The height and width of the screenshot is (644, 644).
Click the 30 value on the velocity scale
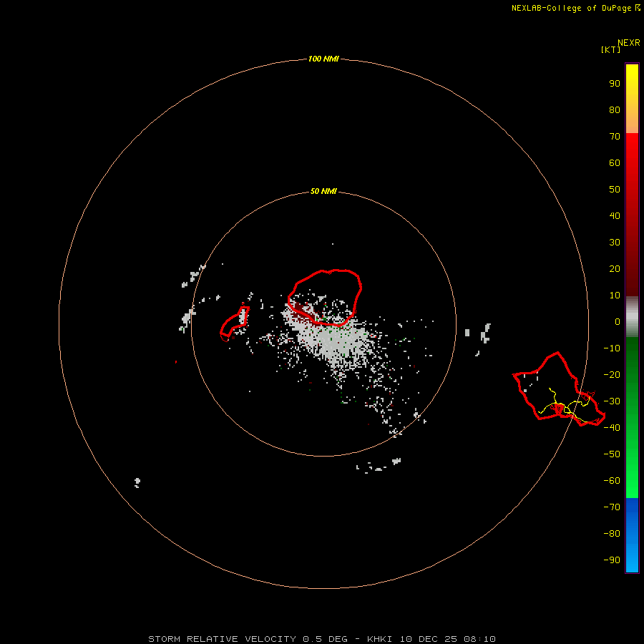(x=615, y=243)
